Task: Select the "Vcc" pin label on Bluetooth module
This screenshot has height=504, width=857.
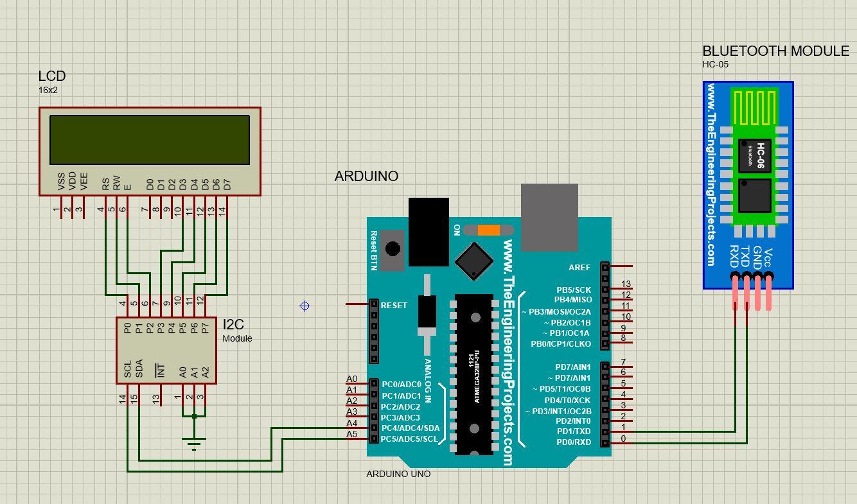Action: [x=768, y=259]
